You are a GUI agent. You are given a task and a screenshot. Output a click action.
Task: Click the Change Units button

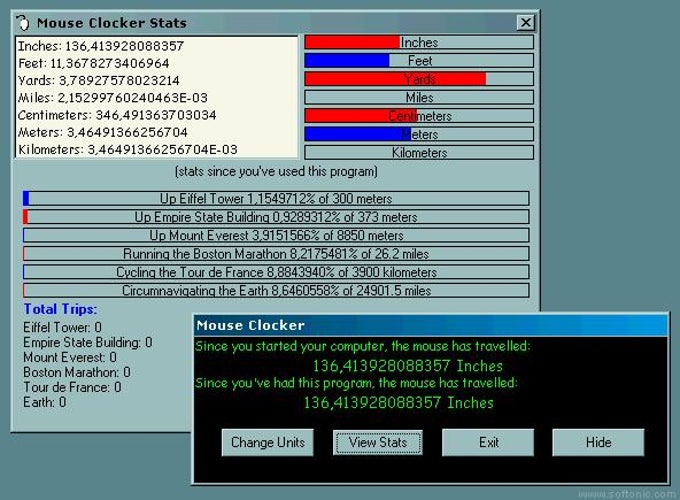click(268, 442)
